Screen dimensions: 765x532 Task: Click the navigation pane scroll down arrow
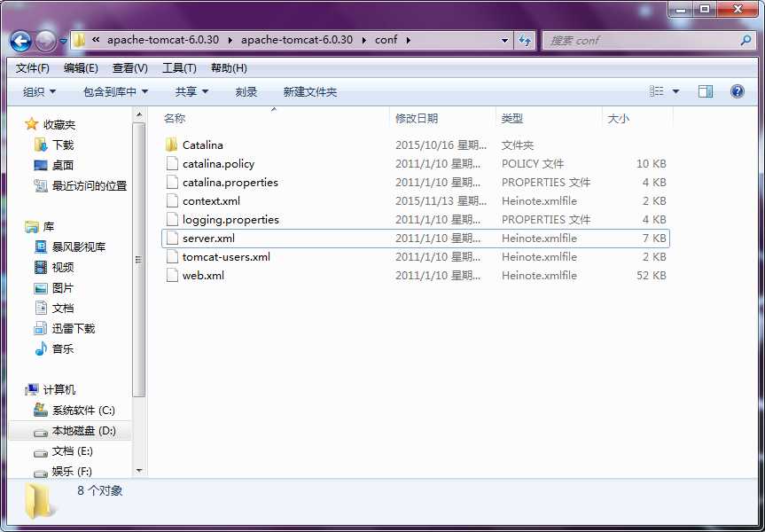(x=139, y=471)
